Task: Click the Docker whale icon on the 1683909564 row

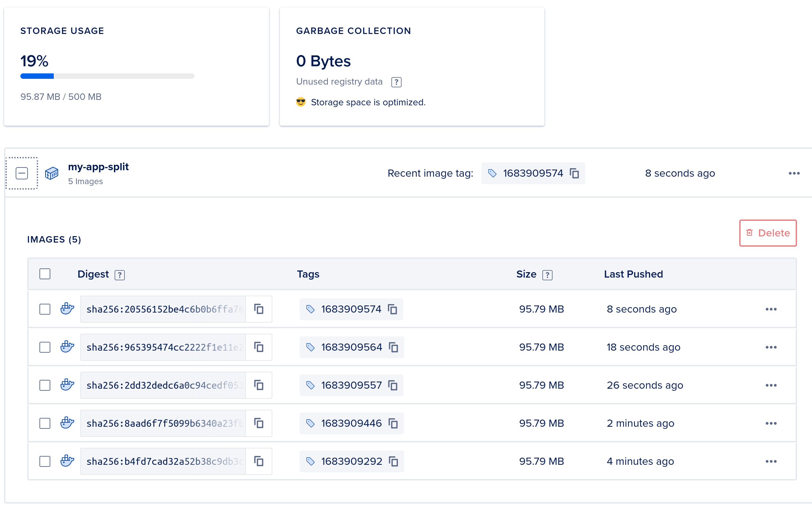Action: point(67,347)
